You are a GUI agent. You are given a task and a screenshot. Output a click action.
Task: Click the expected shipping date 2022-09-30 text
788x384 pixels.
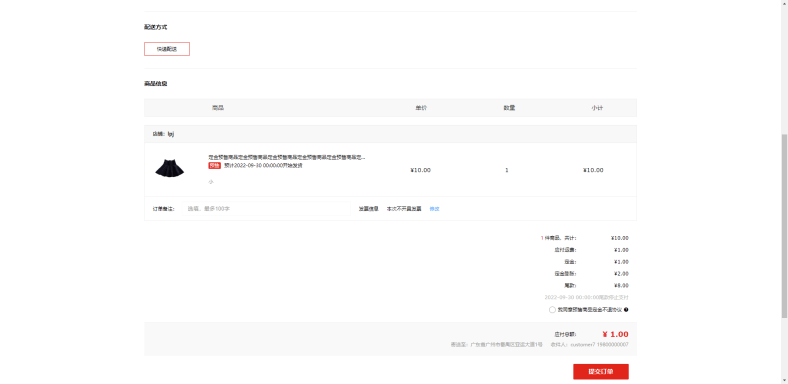[263, 165]
